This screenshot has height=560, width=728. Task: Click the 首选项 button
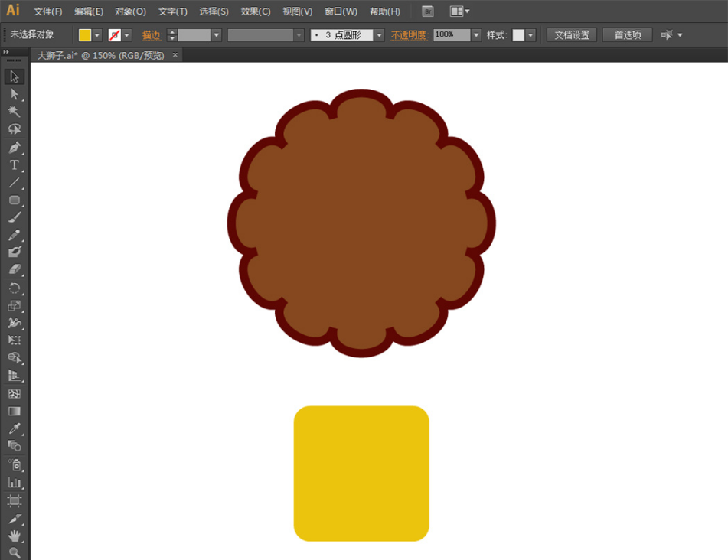[x=627, y=35]
